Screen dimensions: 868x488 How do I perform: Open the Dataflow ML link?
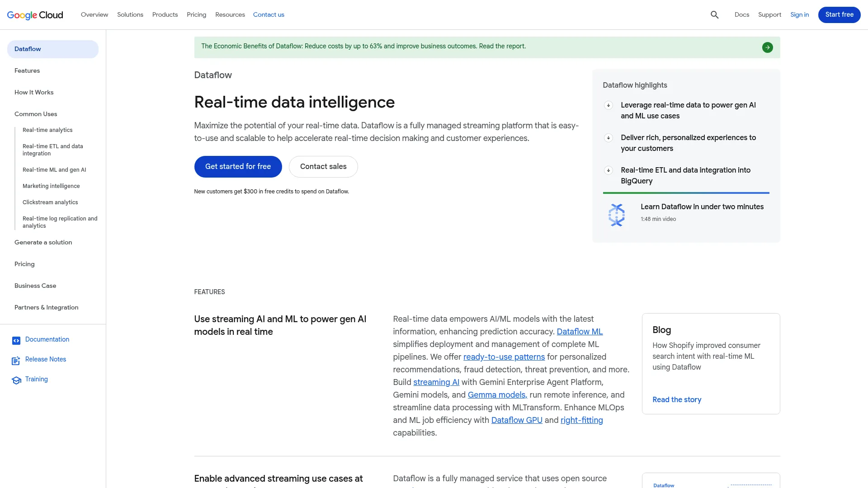coord(580,332)
